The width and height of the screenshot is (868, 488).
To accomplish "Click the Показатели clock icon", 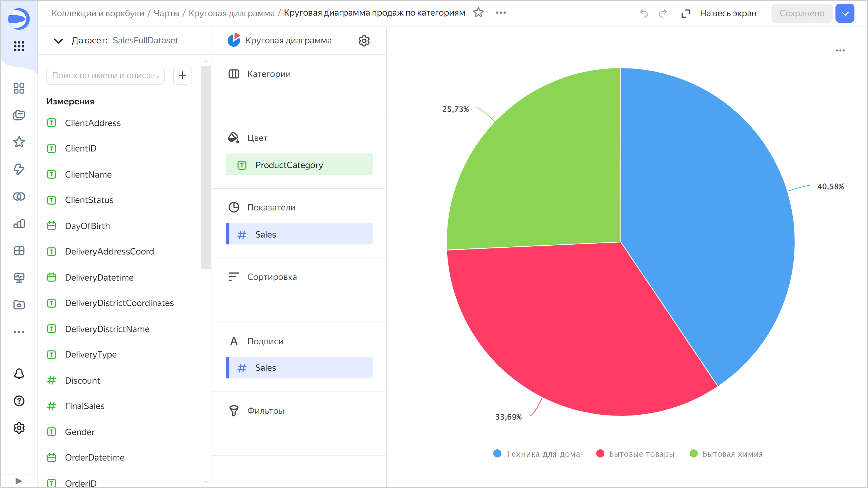I will pyautogui.click(x=234, y=207).
